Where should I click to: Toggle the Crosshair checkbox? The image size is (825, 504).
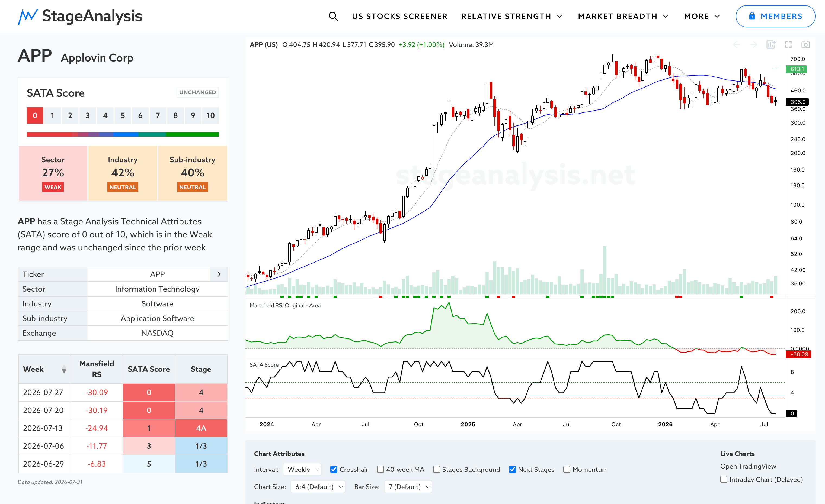[x=334, y=470]
